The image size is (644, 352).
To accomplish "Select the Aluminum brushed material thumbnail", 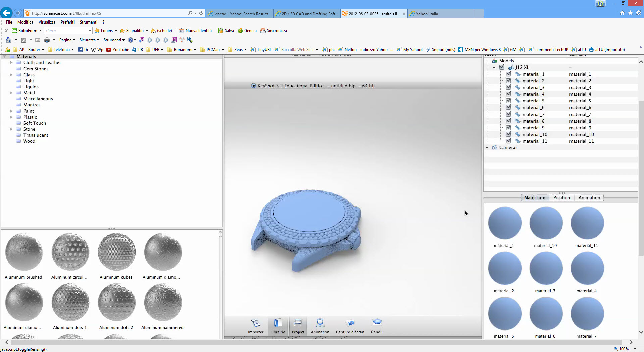I will (x=24, y=252).
